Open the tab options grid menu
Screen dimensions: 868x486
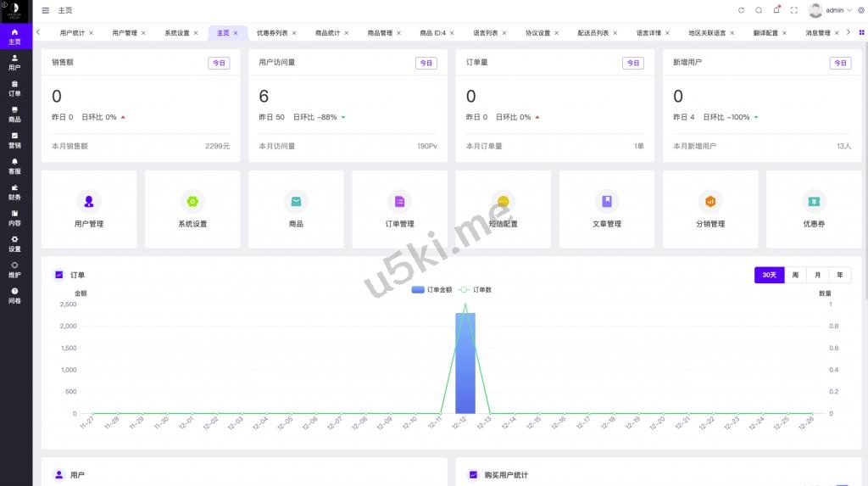click(861, 32)
